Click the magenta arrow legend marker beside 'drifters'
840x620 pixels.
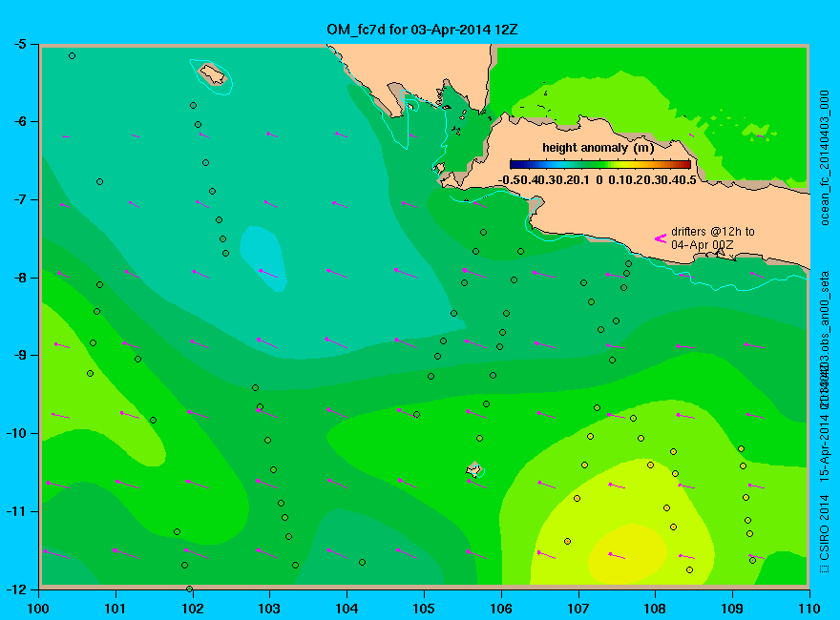(660, 238)
